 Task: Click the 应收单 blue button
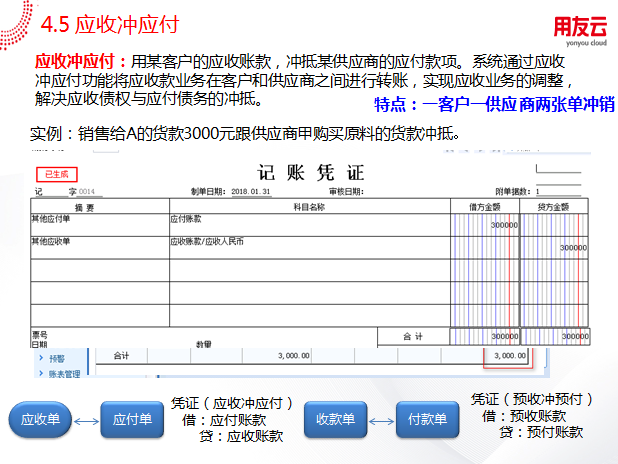point(40,419)
